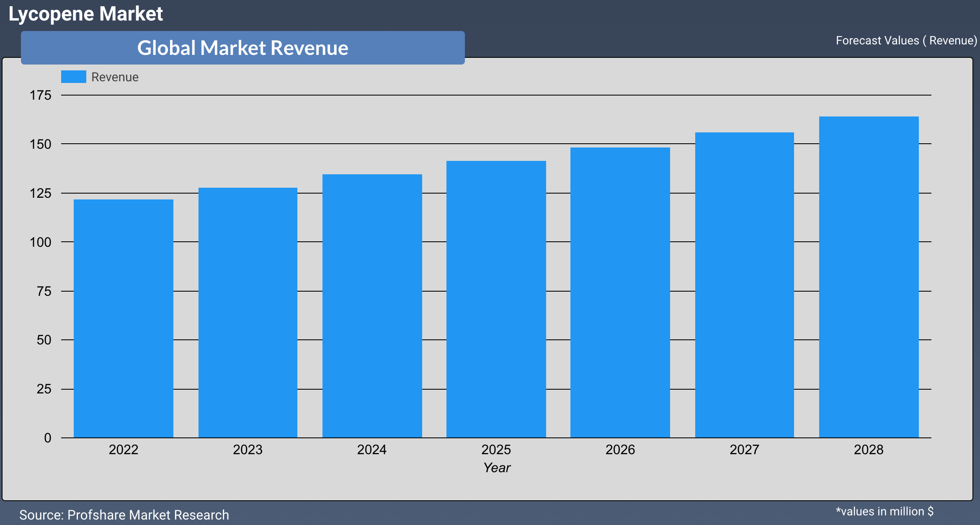Select the 2025 revenue bar
Screen dimensions: 980x525
(x=496, y=299)
